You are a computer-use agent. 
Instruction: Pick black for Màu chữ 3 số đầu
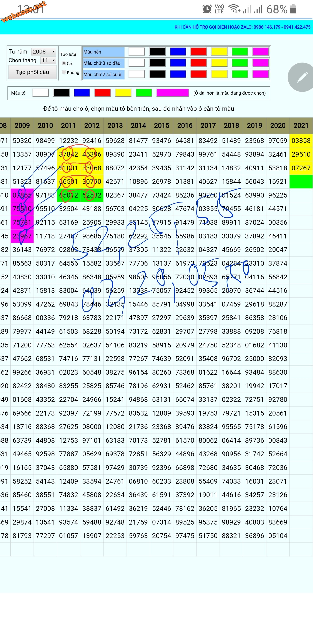157,63
